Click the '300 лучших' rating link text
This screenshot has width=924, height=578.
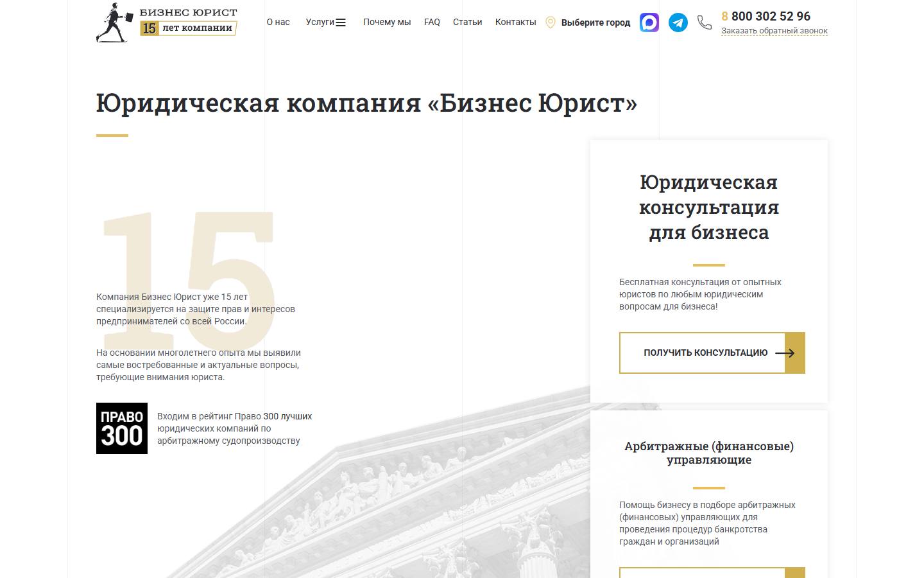287,416
